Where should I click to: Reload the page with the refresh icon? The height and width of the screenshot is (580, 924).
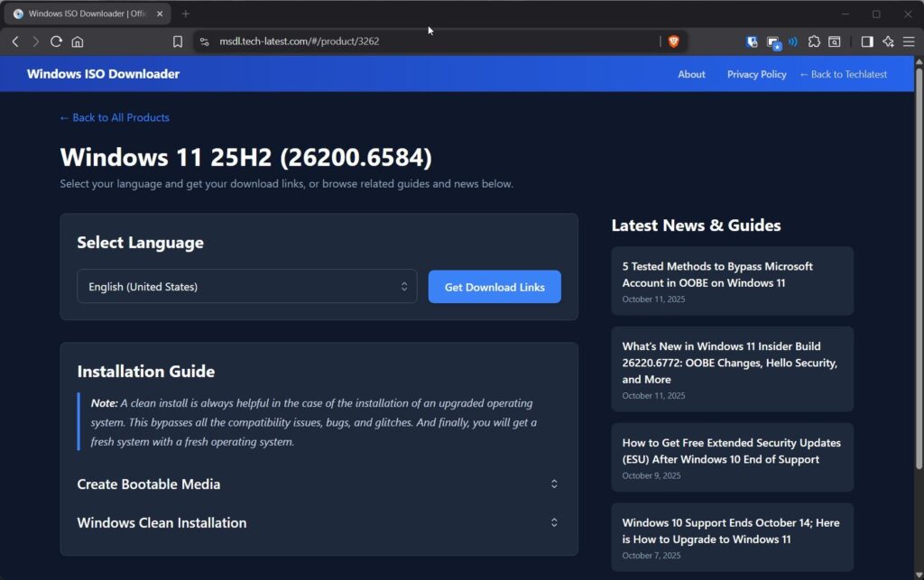point(56,41)
